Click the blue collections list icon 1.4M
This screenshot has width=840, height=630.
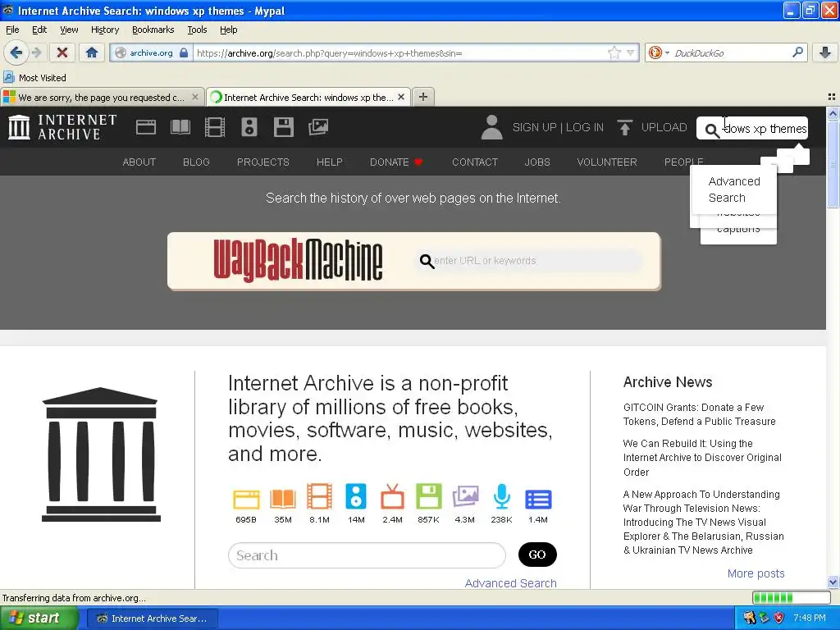click(x=538, y=500)
